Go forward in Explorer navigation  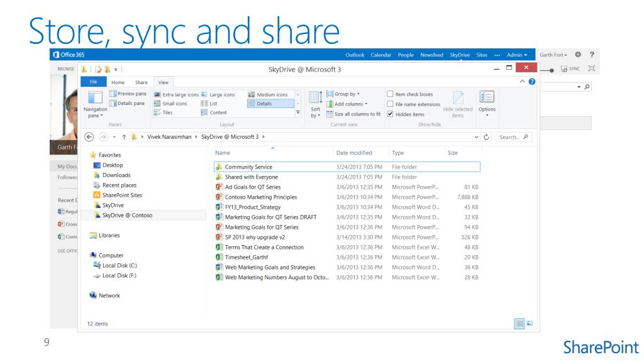[x=104, y=137]
